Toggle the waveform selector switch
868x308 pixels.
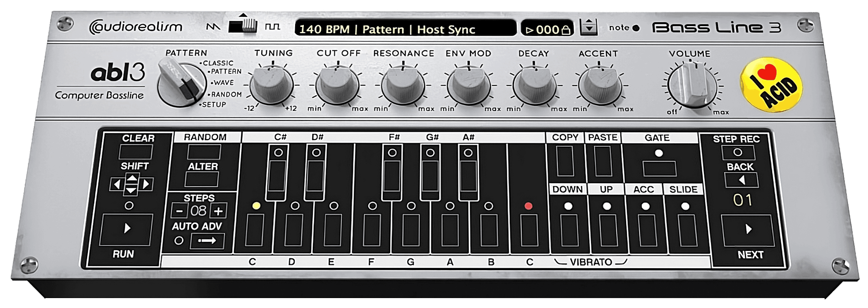(x=243, y=26)
